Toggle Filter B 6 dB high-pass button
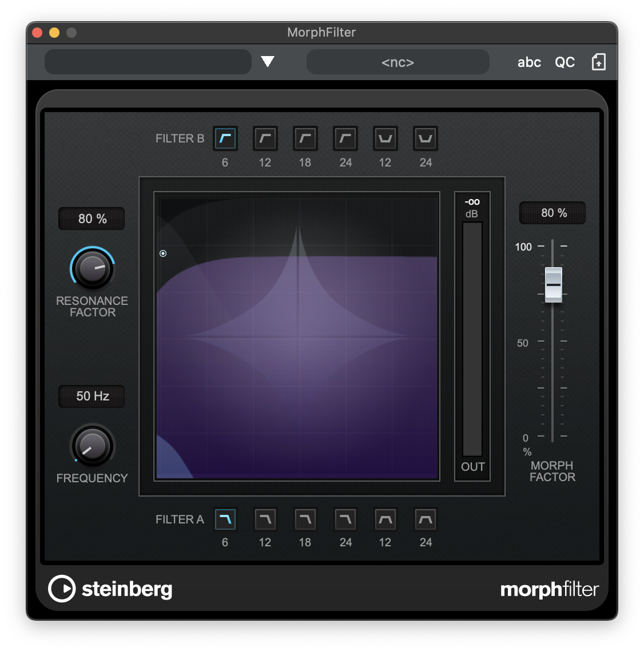This screenshot has width=644, height=651. 225,138
